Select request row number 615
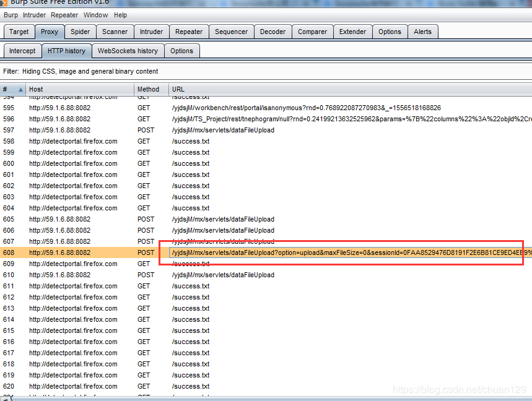Viewport: 532px width, 401px height. 266,330
